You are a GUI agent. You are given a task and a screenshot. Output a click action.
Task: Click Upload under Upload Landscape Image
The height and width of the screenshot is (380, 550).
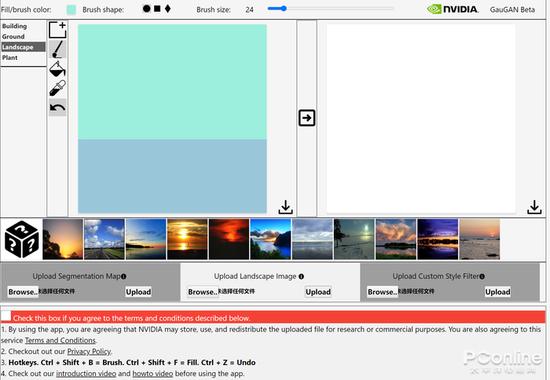click(x=318, y=292)
